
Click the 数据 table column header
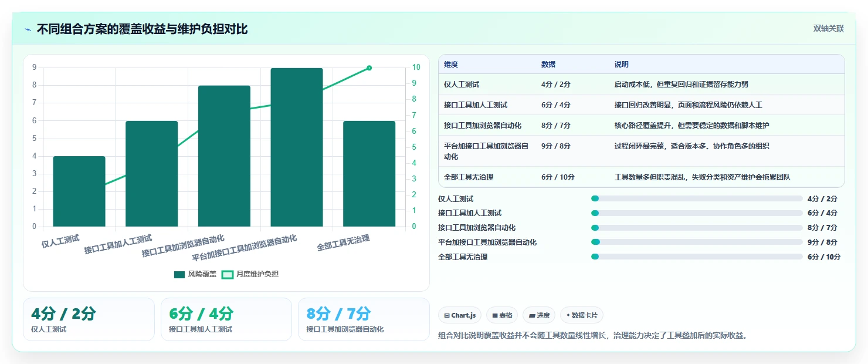(x=548, y=65)
